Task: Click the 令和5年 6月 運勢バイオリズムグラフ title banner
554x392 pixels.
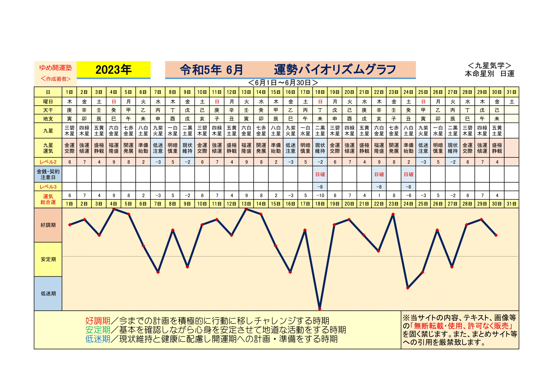Action: point(290,70)
